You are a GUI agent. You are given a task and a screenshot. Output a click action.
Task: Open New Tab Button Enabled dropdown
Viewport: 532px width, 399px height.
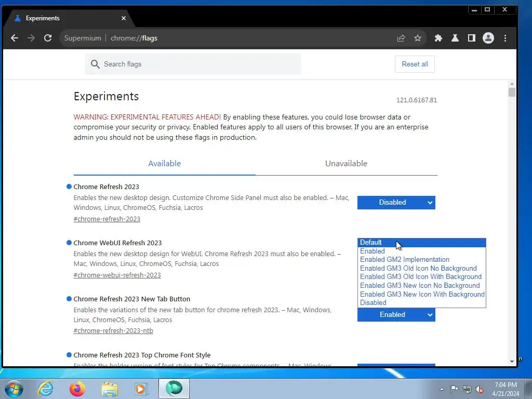click(396, 315)
